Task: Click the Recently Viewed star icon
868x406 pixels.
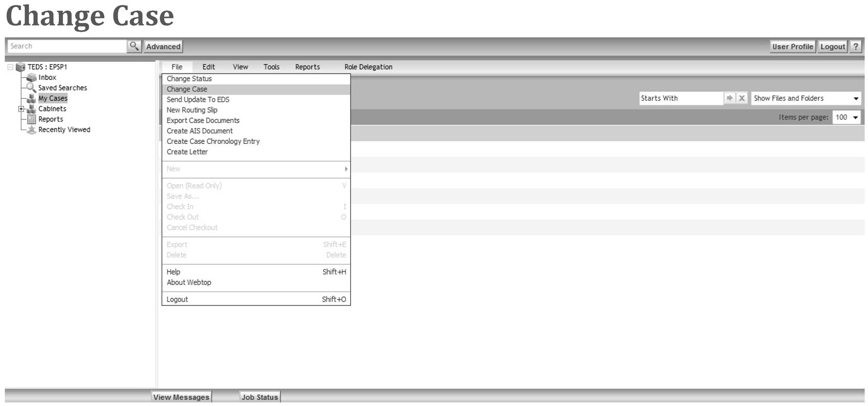Action: pyautogui.click(x=31, y=130)
